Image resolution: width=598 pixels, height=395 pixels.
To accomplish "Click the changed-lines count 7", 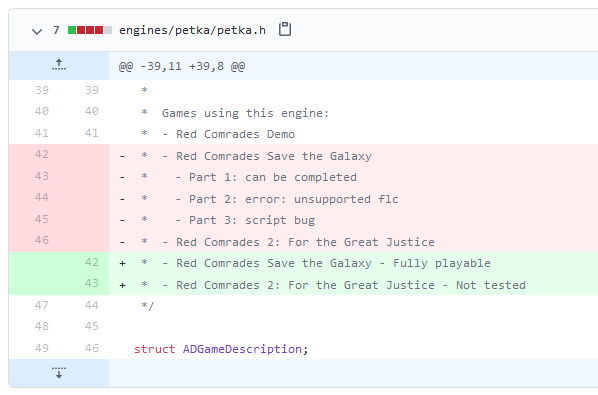I will tap(56, 30).
